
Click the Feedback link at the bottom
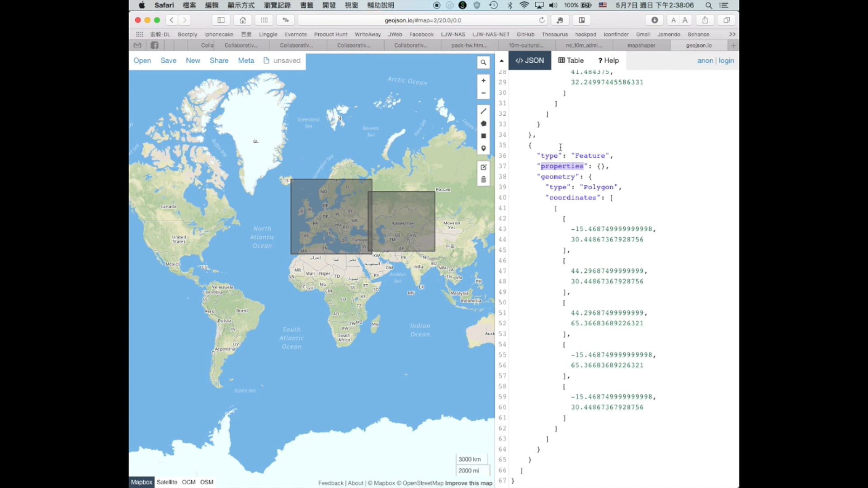pyautogui.click(x=330, y=483)
